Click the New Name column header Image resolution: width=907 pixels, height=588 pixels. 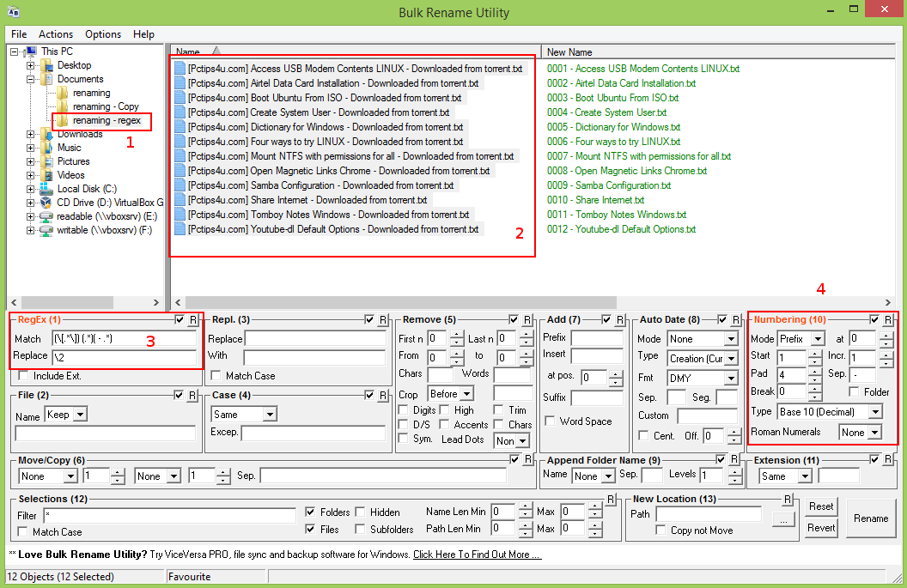point(718,52)
